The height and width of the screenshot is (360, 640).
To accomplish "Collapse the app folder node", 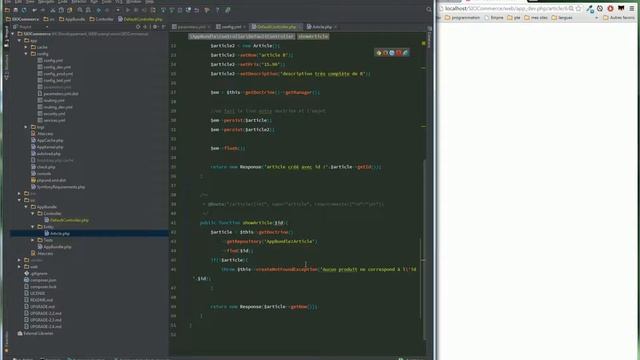I will point(20,40).
